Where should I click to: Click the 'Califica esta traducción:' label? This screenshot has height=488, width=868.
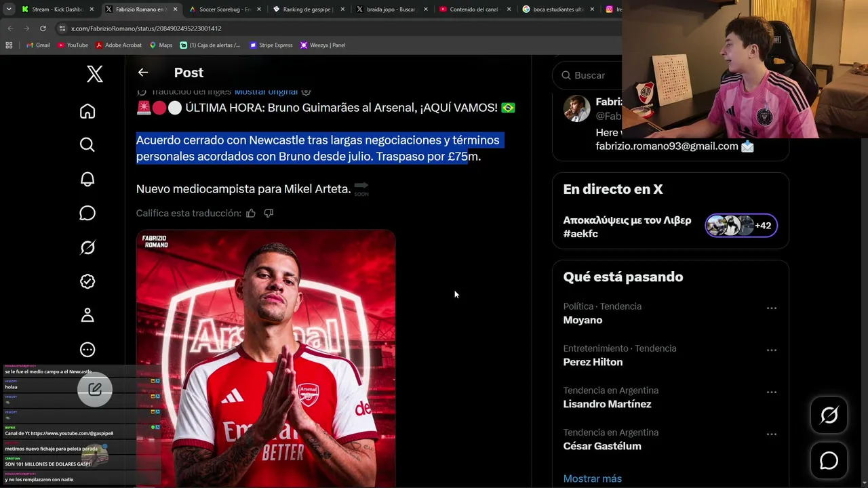click(189, 213)
